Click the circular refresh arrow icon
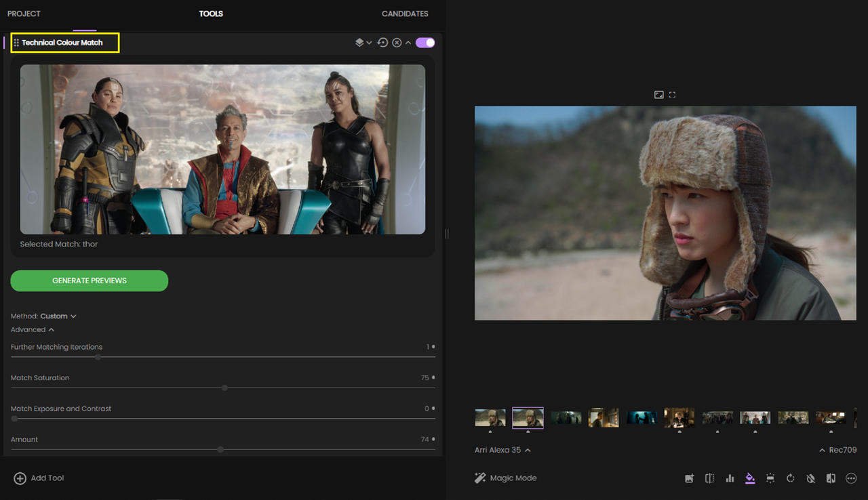868x500 pixels. pyautogui.click(x=791, y=478)
